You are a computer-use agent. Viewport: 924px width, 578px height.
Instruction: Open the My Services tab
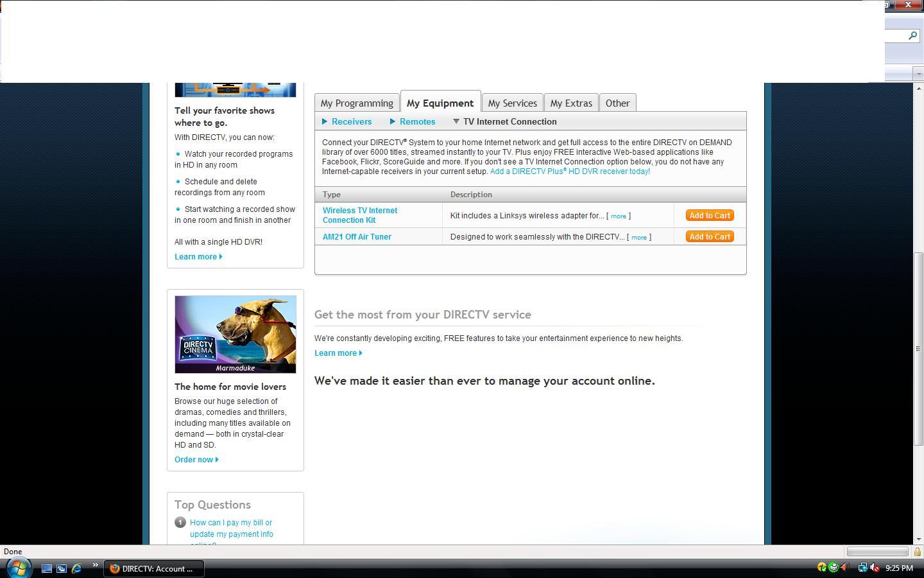click(512, 103)
